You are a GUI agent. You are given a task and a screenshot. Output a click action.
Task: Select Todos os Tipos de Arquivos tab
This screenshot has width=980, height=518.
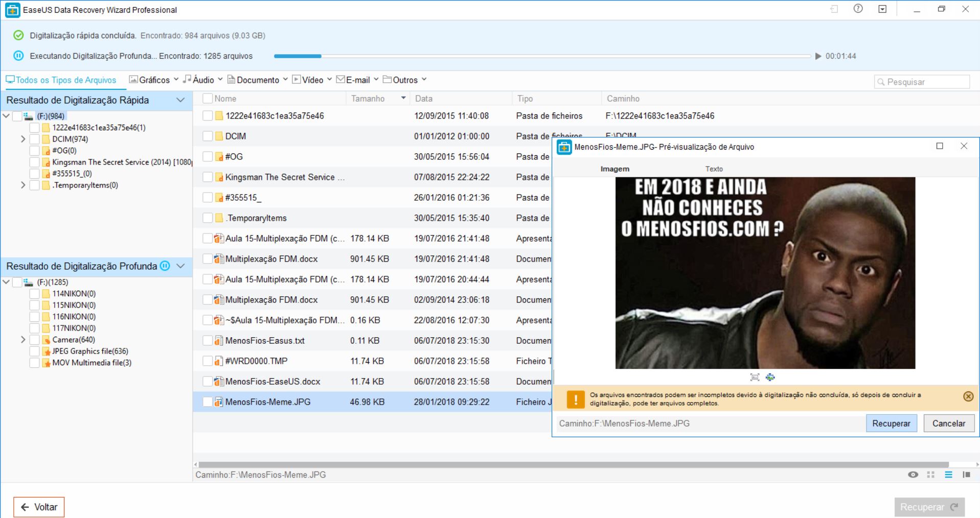pyautogui.click(x=61, y=80)
